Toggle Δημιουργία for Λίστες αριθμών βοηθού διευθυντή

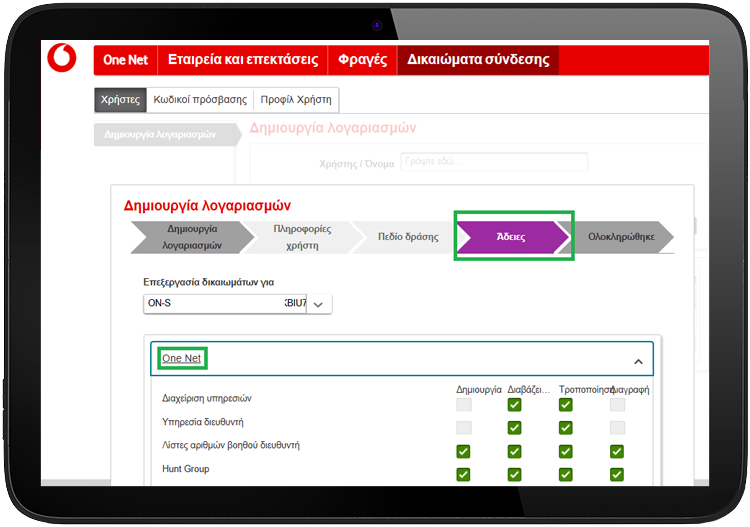click(x=463, y=451)
